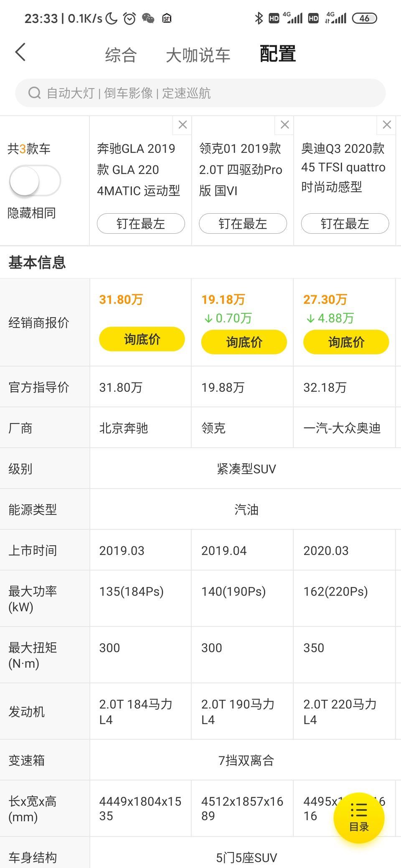Select the 配置 tab

point(278,54)
